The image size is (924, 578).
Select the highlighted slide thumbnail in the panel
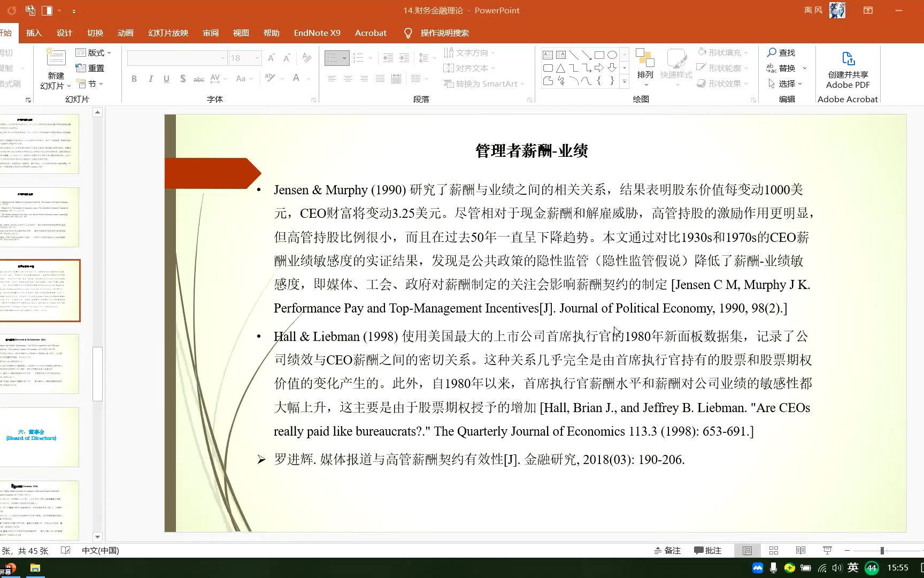tap(40, 291)
